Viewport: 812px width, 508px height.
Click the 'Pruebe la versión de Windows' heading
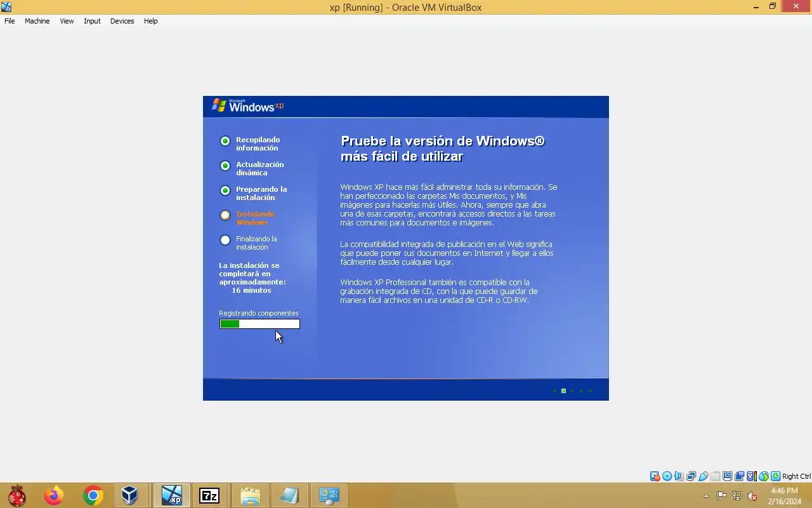443,149
